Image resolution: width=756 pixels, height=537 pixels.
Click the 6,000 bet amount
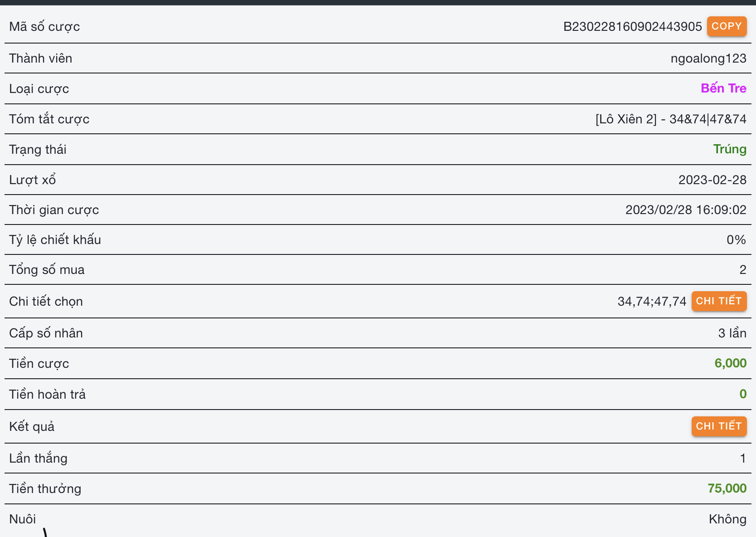(x=730, y=363)
